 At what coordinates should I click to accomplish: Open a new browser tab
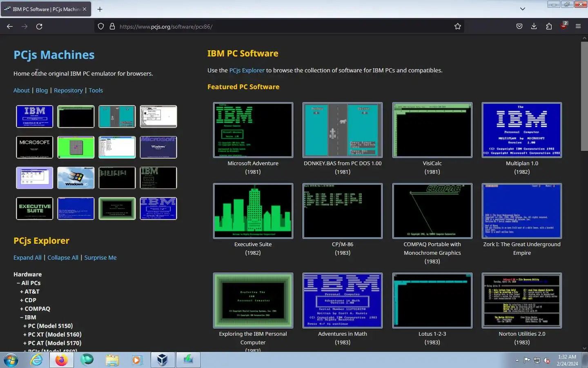(x=100, y=9)
